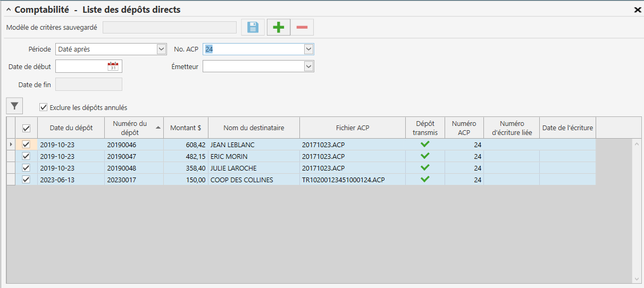The height and width of the screenshot is (288, 644).
Task: Open the Période dropdown showing Daté après
Action: pyautogui.click(x=162, y=49)
